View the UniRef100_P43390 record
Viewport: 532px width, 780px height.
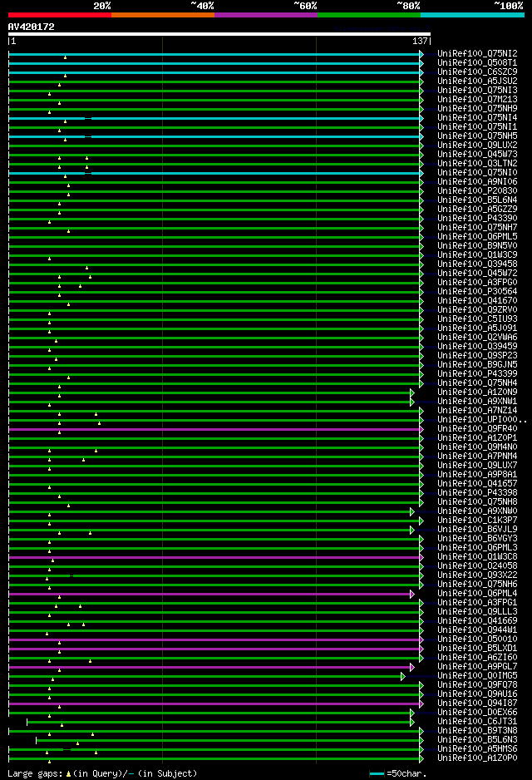[x=477, y=218]
